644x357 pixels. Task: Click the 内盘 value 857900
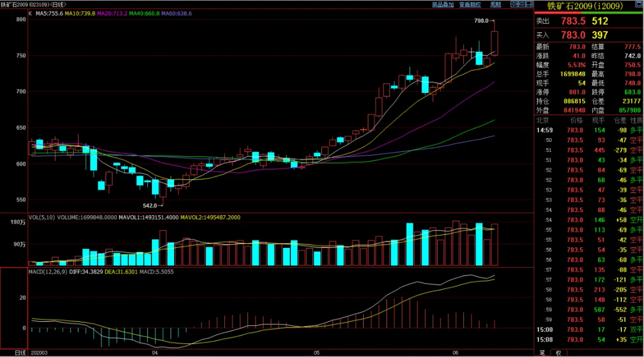[x=630, y=110]
